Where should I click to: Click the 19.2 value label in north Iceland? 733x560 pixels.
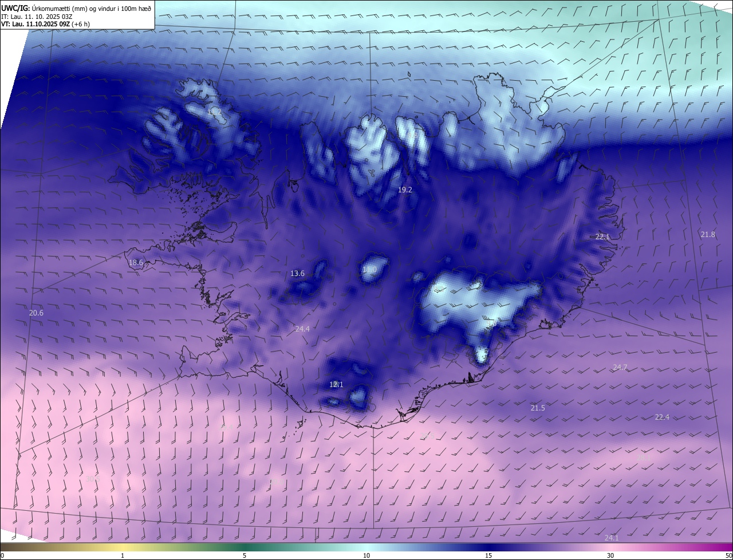click(405, 190)
